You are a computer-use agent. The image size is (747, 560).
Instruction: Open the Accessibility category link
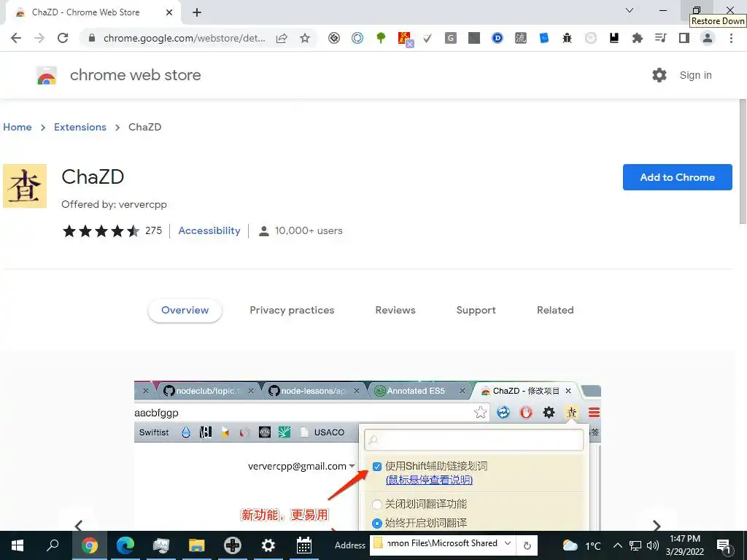click(209, 230)
